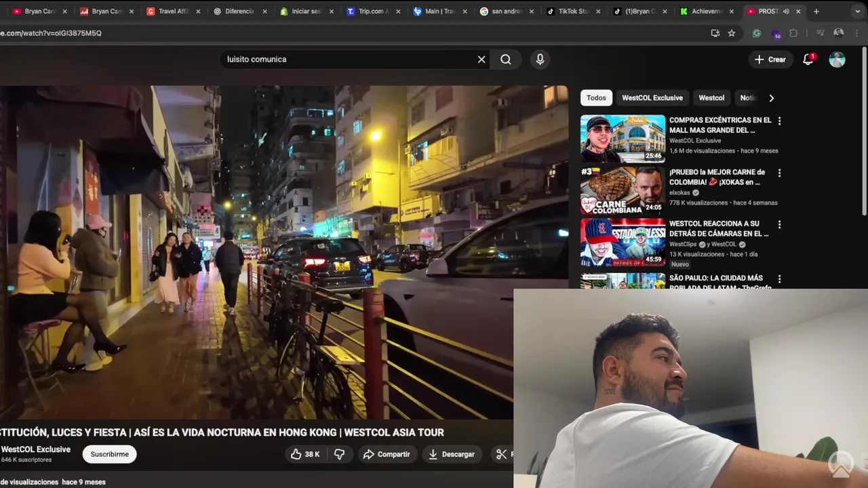Viewport: 868px width, 488px height.
Task: Click '1,6 M de visualizaciones · hace 9 meses'
Action: pos(724,151)
